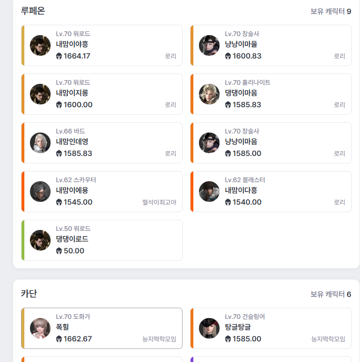Click the Lv.50 워로드 avatar for 댕댕이로드
The height and width of the screenshot is (362, 360).
point(40,240)
